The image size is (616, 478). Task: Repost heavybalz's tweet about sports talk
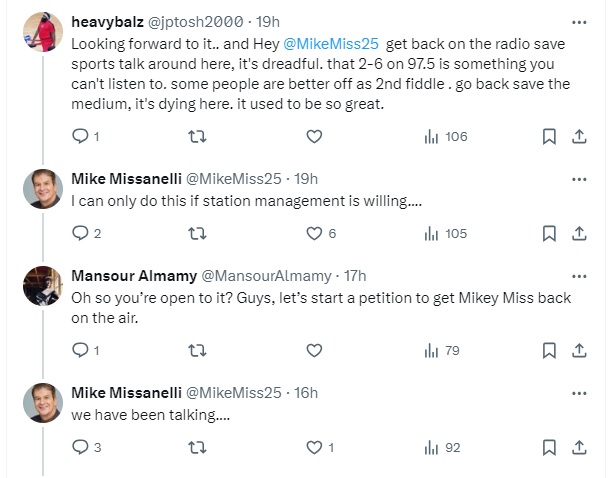tap(197, 137)
